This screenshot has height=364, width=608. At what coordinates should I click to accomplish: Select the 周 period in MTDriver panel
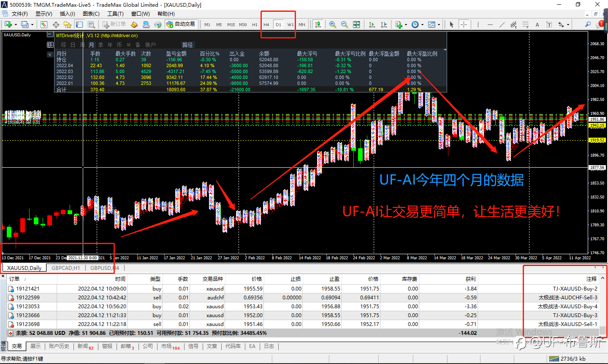(82, 45)
